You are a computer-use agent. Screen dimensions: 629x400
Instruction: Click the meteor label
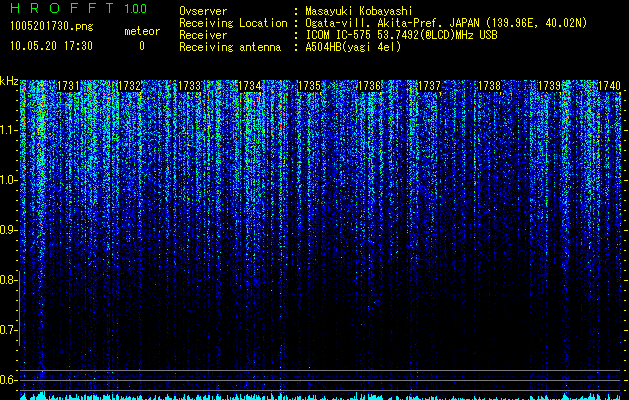tap(142, 31)
